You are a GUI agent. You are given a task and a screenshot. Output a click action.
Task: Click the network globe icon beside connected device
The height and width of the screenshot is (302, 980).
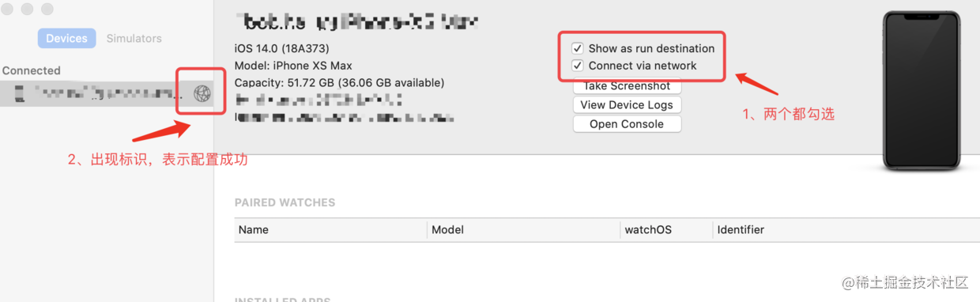tap(202, 94)
